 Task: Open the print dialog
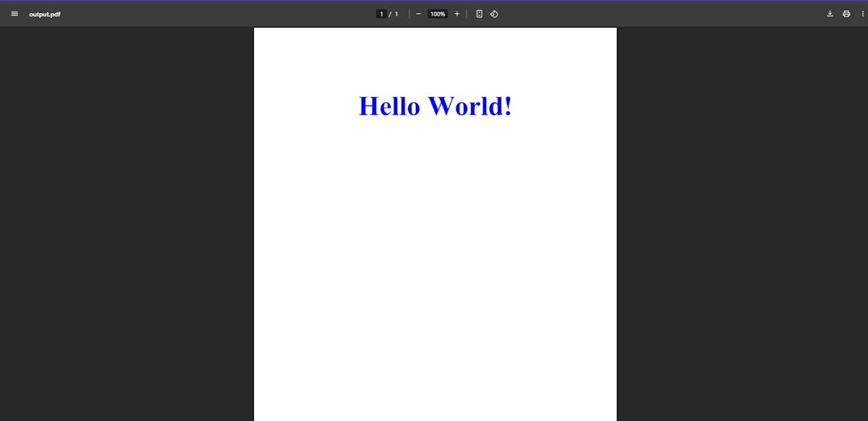point(846,13)
